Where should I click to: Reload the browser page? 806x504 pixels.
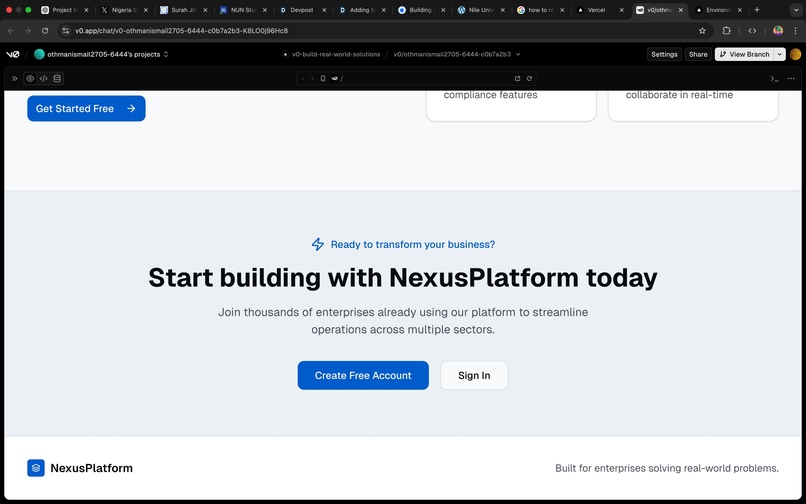coord(45,31)
